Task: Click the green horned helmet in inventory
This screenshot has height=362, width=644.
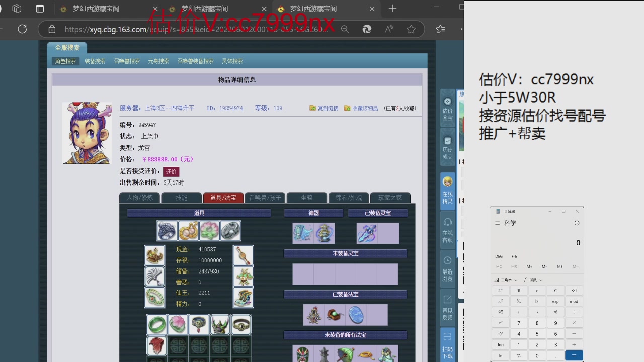Action: pos(220,325)
